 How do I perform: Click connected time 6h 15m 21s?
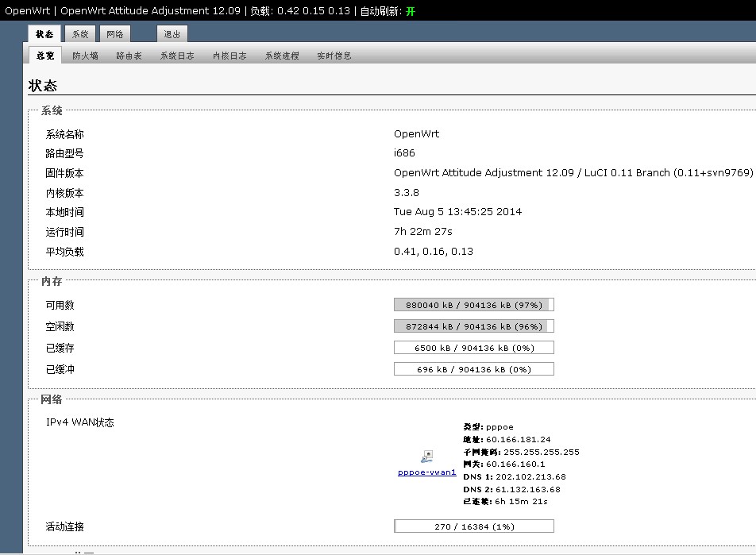[x=521, y=502]
